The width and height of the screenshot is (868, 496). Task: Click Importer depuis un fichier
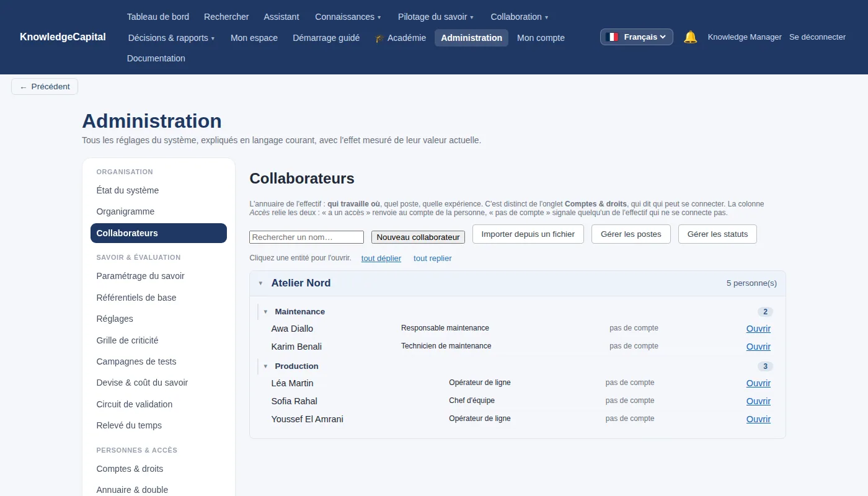coord(528,234)
